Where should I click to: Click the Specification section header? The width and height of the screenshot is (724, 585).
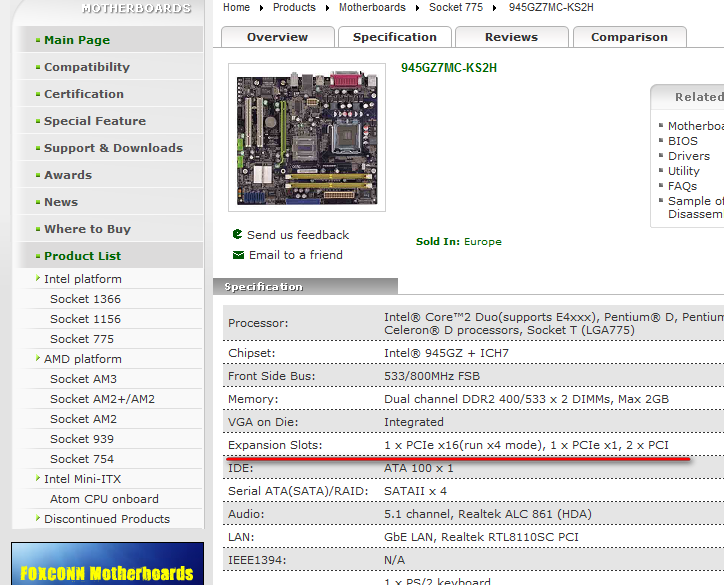pyautogui.click(x=305, y=286)
